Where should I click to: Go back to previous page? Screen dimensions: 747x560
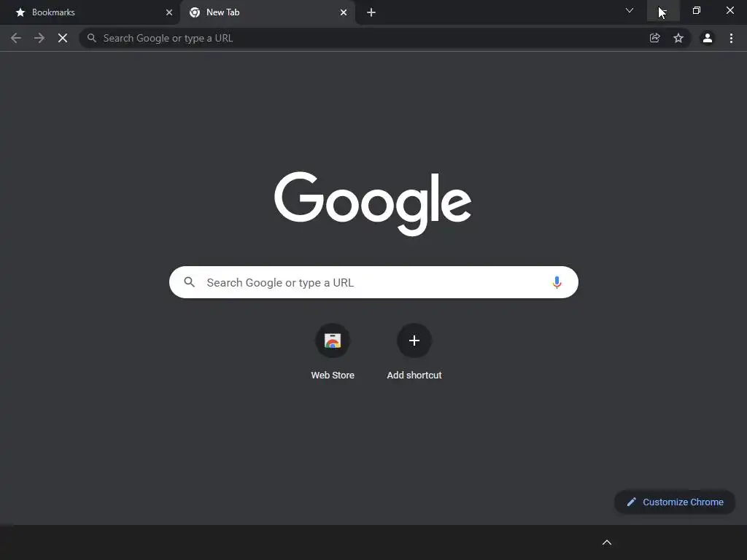point(16,38)
